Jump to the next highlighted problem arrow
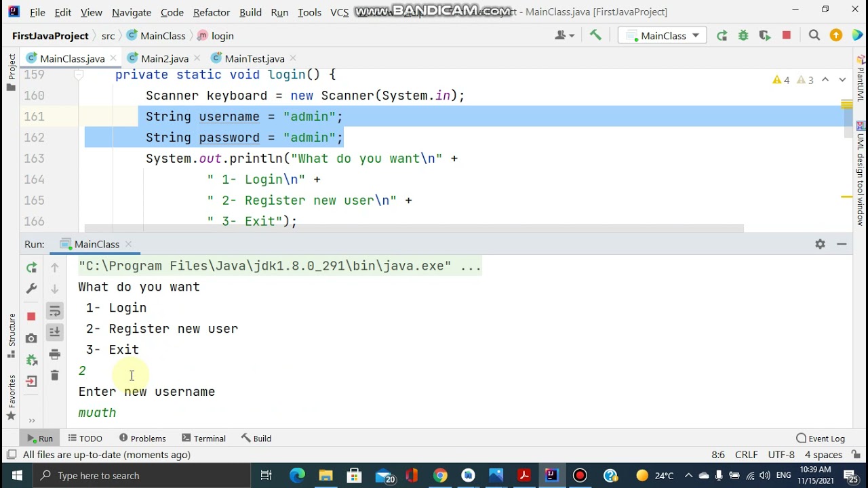Screen dimensions: 868x488 click(x=842, y=80)
